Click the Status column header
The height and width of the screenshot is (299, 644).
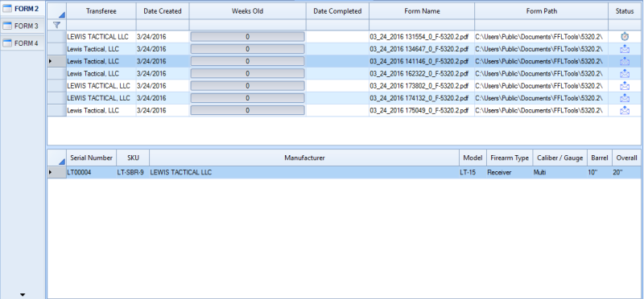tap(625, 11)
